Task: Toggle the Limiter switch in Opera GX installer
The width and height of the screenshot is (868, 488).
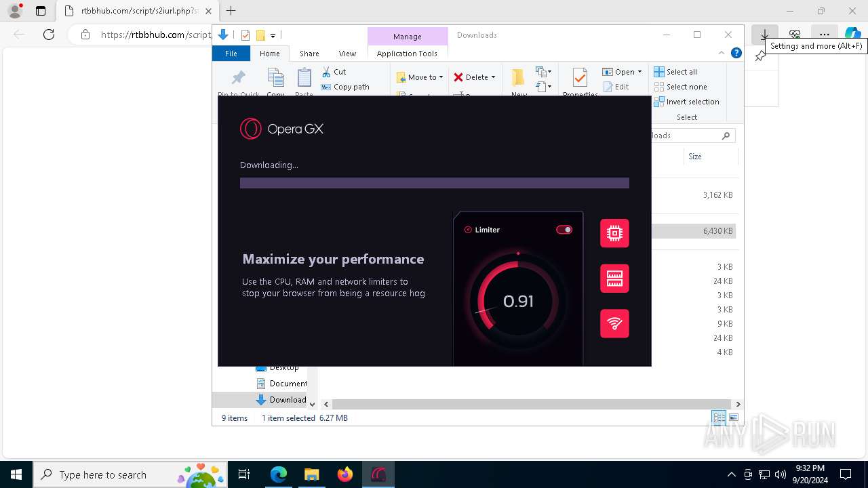Action: tap(564, 230)
